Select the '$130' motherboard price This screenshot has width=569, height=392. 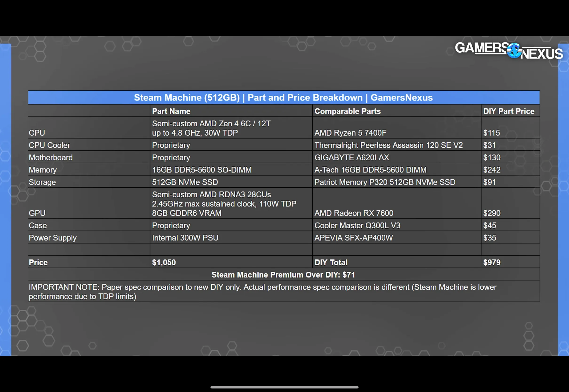point(492,157)
